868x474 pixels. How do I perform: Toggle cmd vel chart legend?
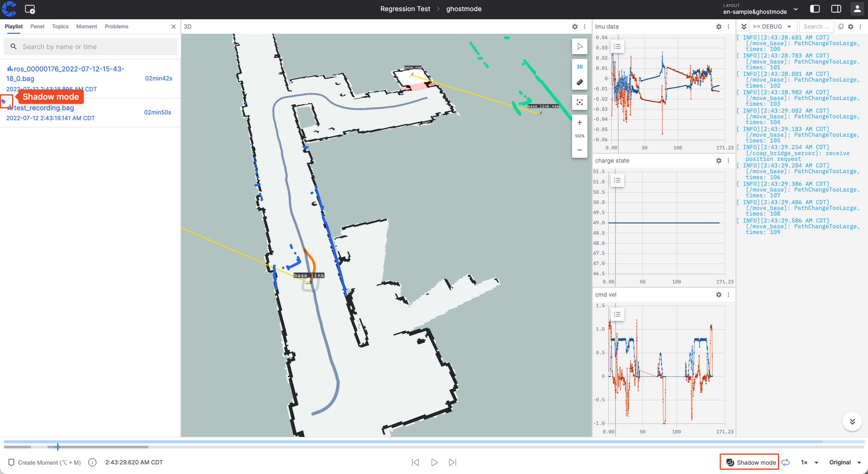pos(617,314)
